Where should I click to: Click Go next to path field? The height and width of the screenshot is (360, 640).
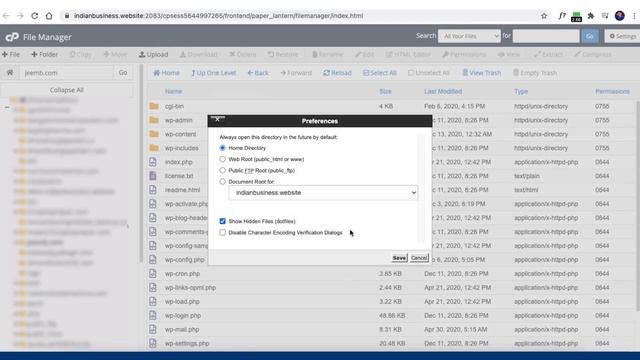123,73
